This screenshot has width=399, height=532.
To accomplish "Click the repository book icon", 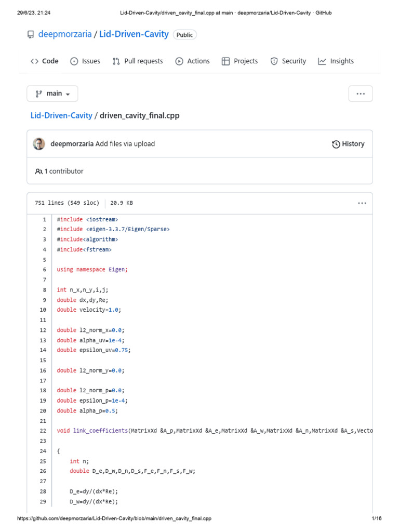I will [x=31, y=35].
